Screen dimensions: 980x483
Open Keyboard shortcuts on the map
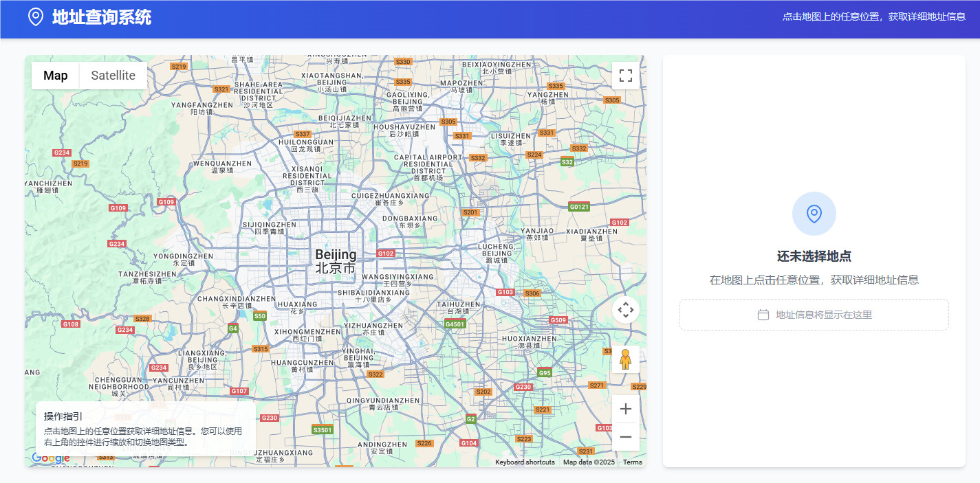click(x=525, y=462)
